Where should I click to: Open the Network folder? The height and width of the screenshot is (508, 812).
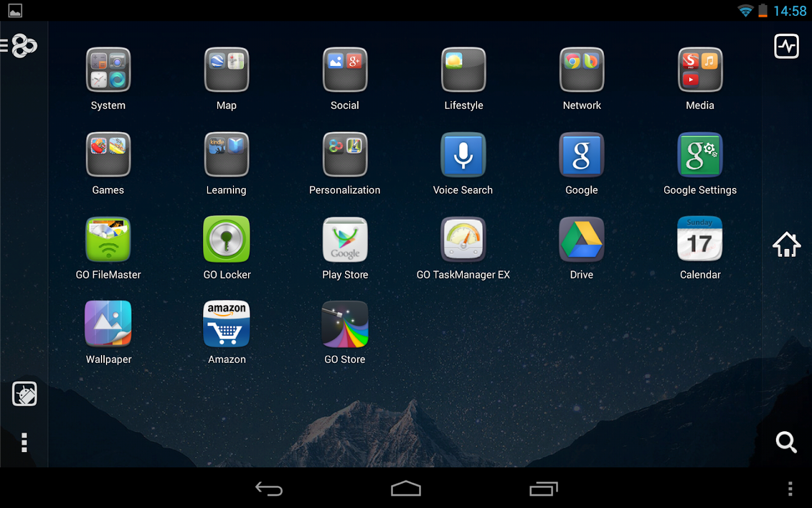[582, 70]
